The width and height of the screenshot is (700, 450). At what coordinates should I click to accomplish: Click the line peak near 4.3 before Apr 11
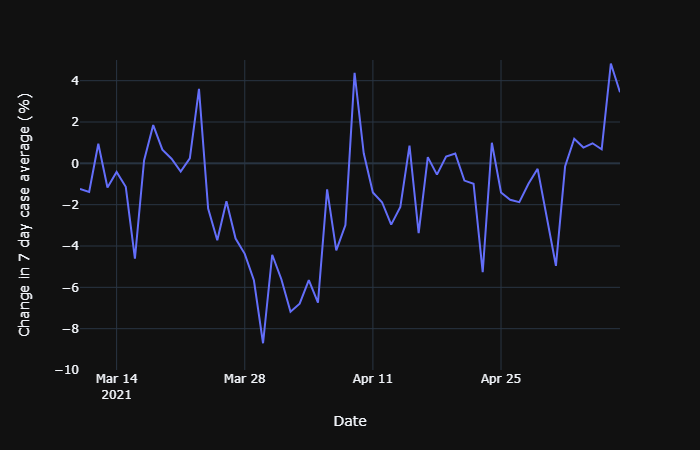click(354, 74)
